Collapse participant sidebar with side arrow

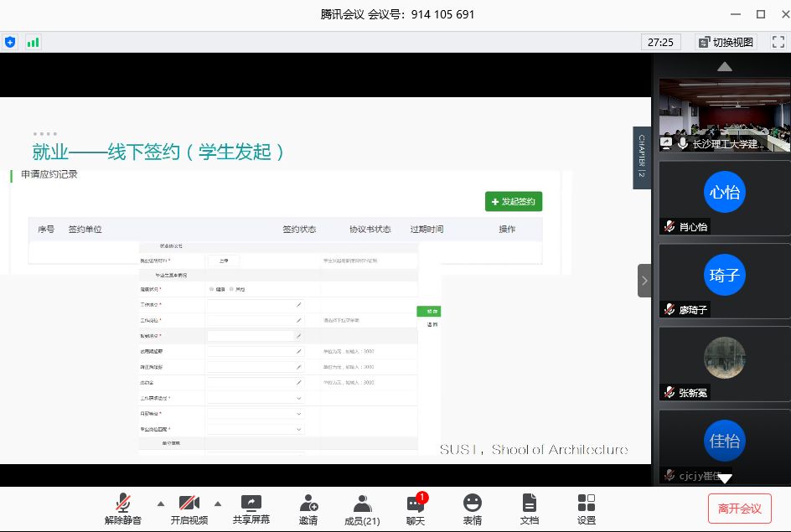point(644,281)
